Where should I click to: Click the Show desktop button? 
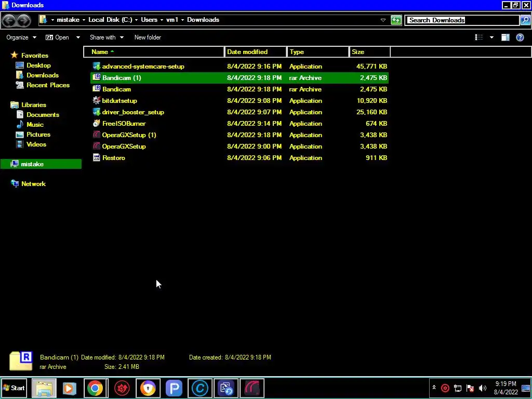[x=526, y=388]
